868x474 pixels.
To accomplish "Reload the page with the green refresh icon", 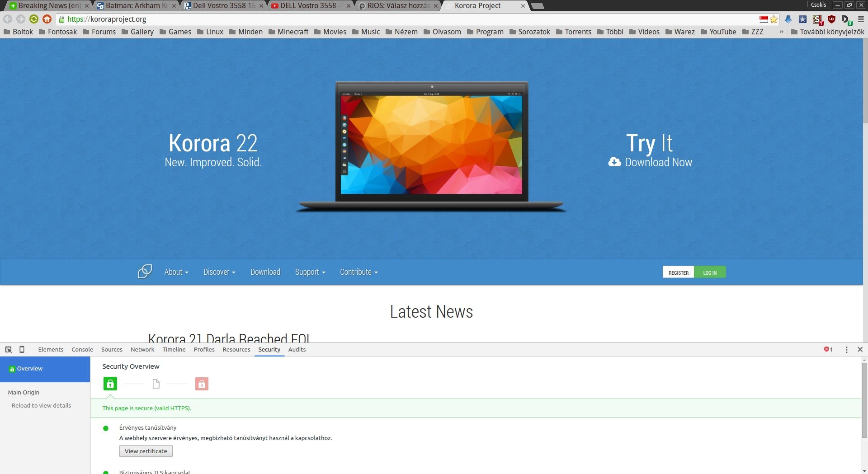I will click(34, 19).
